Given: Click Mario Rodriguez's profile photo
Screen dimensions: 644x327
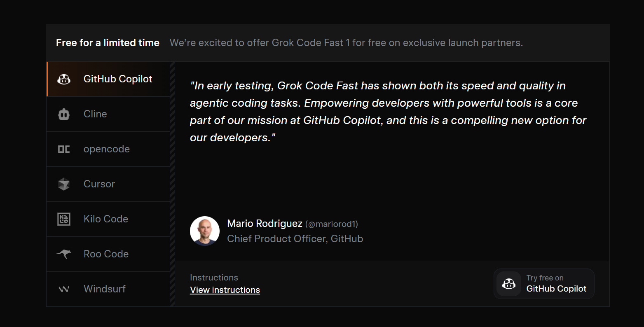Looking at the screenshot, I should click(205, 231).
